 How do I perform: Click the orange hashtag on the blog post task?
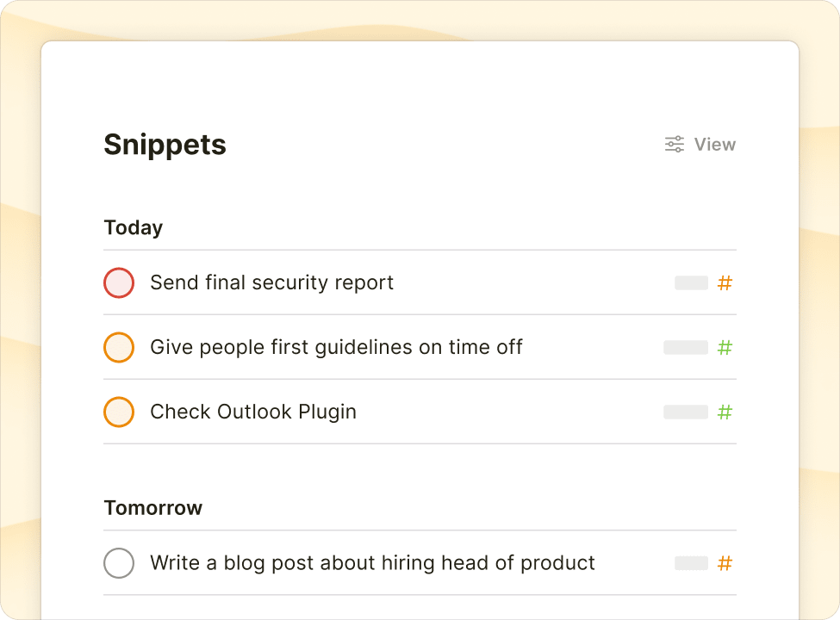pyautogui.click(x=724, y=562)
